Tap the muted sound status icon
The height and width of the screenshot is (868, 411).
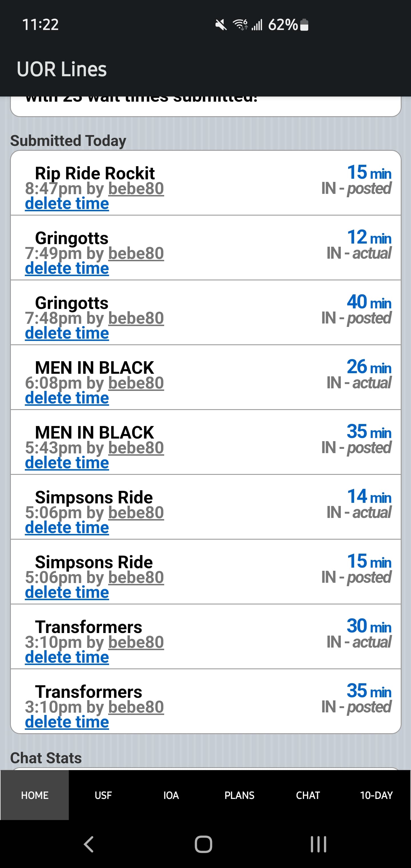(221, 25)
